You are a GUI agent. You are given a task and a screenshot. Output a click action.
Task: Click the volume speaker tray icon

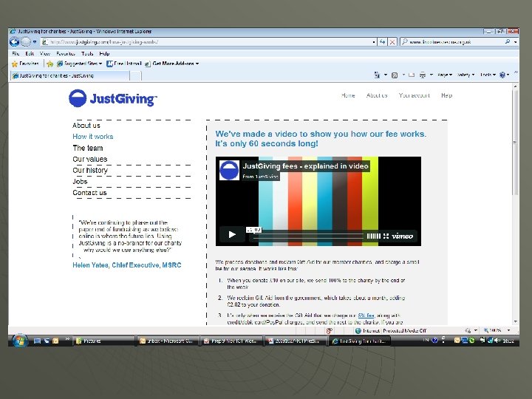[x=497, y=341]
